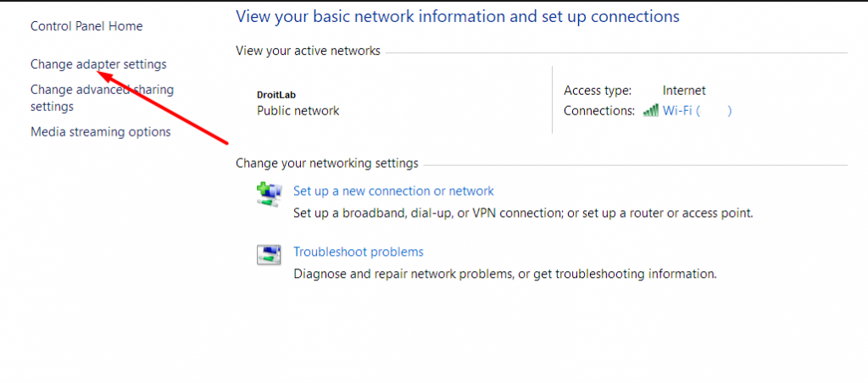Click the broadband, dial-up, or VPN description text
This screenshot has width=868, height=383.
(x=523, y=213)
